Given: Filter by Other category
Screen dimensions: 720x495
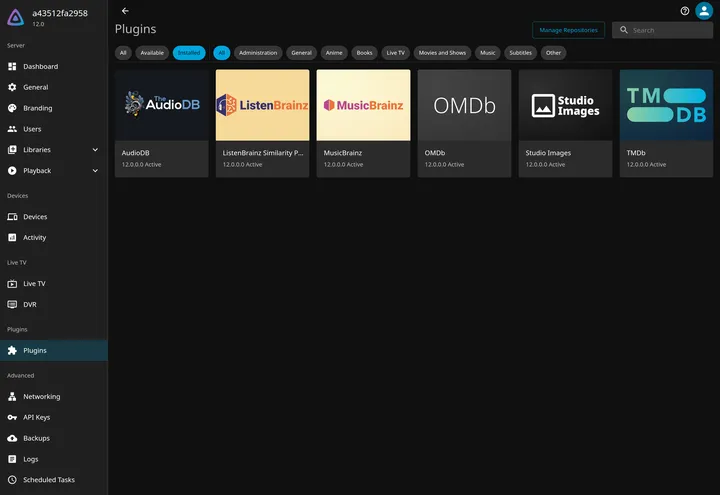Looking at the screenshot, I should click(x=553, y=53).
